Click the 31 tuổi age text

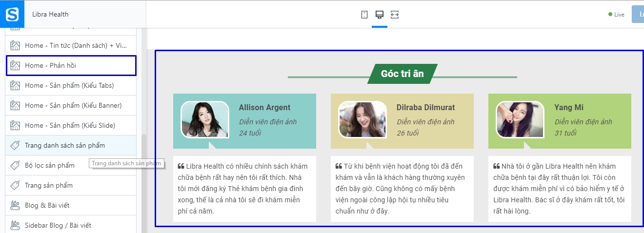pos(565,133)
